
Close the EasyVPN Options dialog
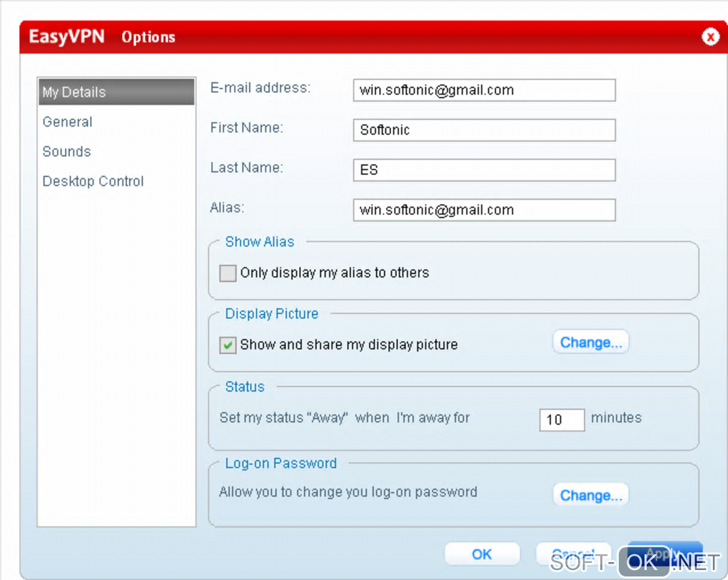(710, 36)
